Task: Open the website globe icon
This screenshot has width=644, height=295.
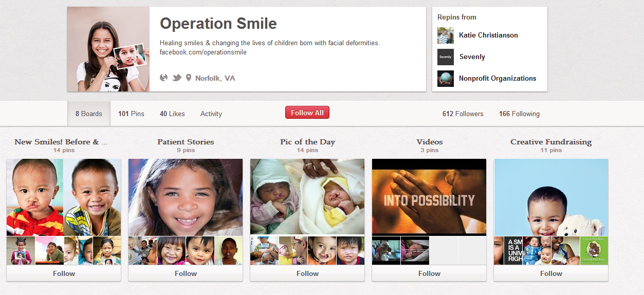Action: click(164, 78)
